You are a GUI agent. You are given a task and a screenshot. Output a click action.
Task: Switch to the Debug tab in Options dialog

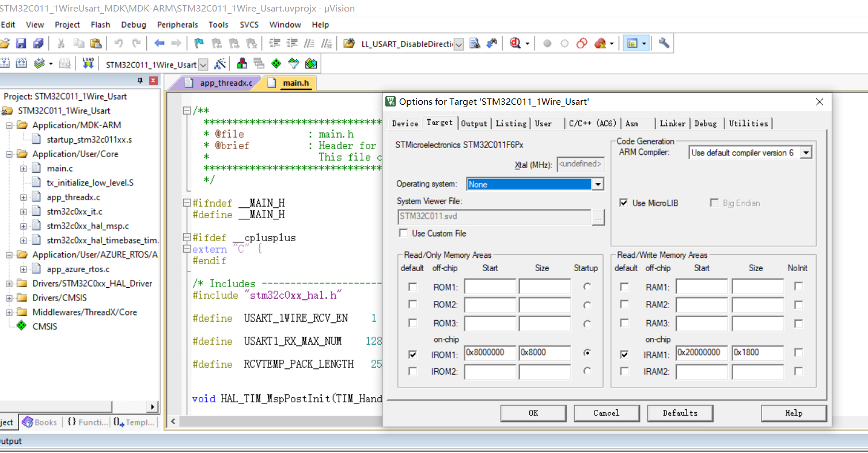pos(706,123)
